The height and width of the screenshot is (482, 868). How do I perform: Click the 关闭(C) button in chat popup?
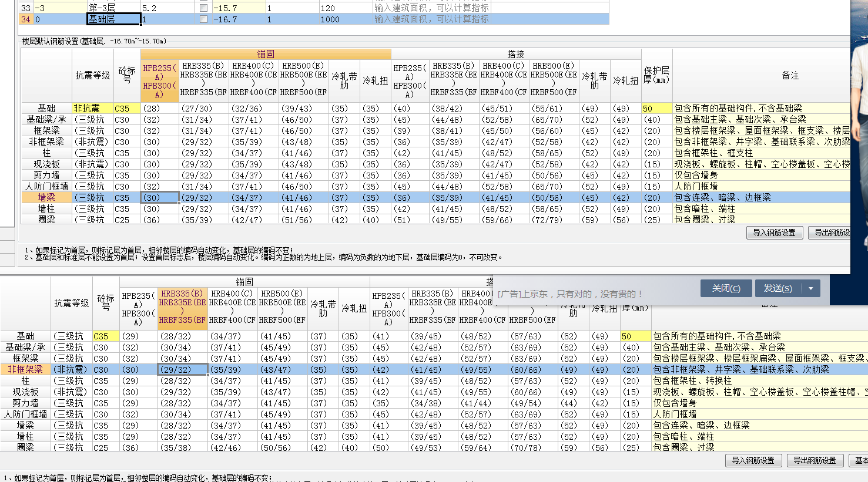coord(726,288)
